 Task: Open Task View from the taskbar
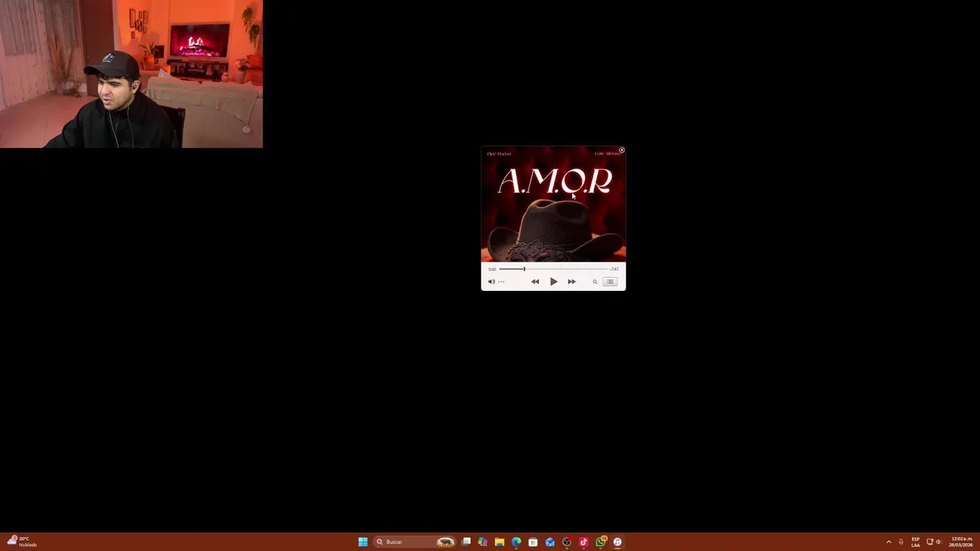pos(465,542)
